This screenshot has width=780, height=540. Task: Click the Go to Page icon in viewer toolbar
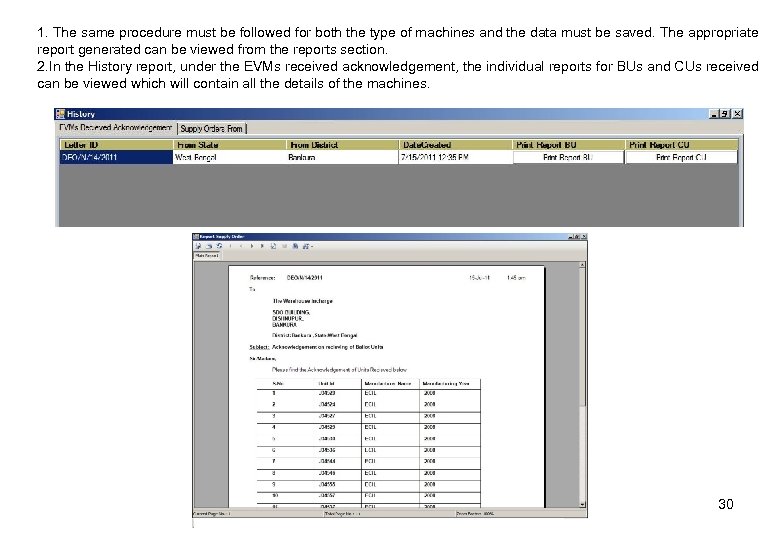273,246
